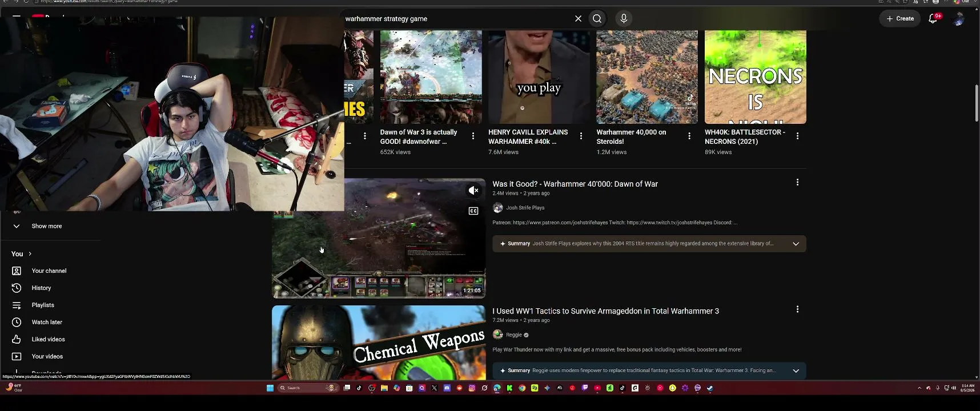
Task: Open 'Watch later' in the sidebar
Action: tap(47, 323)
